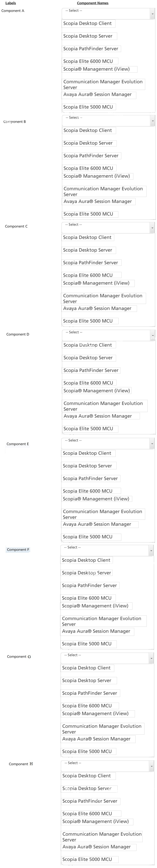
Task: Pick Scopia Elite 5000 MCU under Component G
Action: tap(89, 751)
